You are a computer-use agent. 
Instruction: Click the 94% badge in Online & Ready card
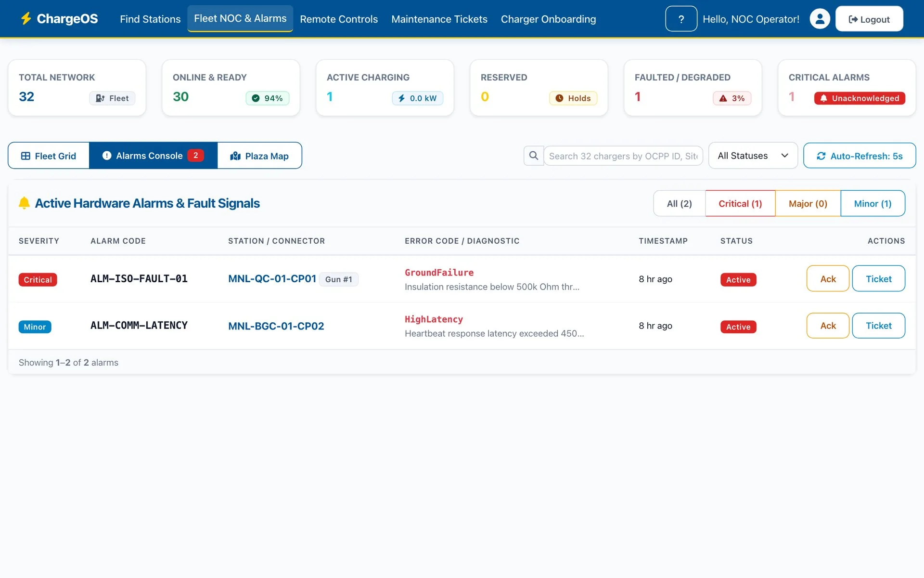[268, 98]
